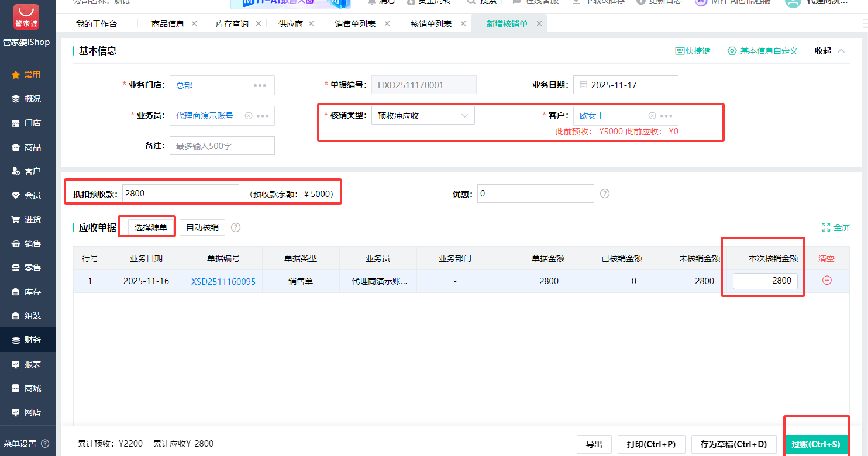Open sales order link XSD2511160095
This screenshot has height=456, width=868.
[223, 281]
